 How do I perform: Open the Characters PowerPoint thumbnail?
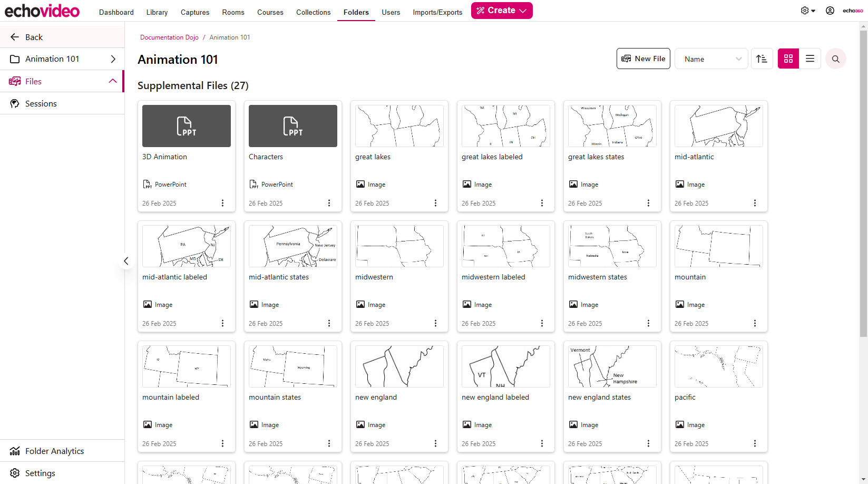point(293,126)
